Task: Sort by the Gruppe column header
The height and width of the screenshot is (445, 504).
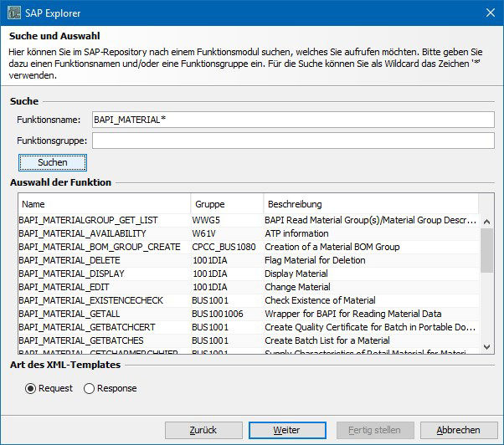Action: click(227, 204)
